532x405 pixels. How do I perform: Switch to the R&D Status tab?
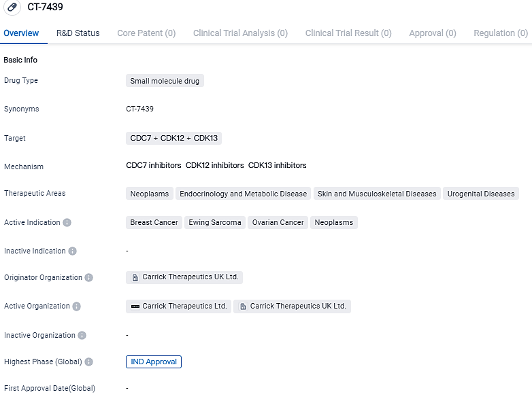[78, 33]
